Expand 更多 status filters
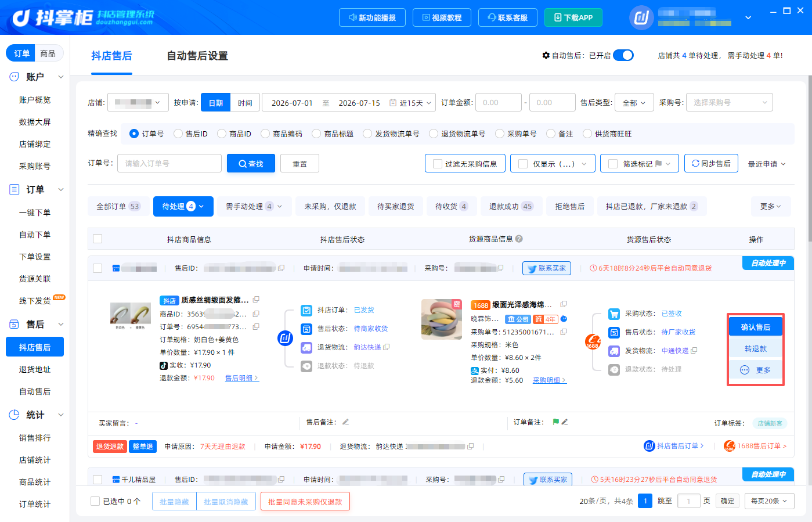 click(x=771, y=206)
